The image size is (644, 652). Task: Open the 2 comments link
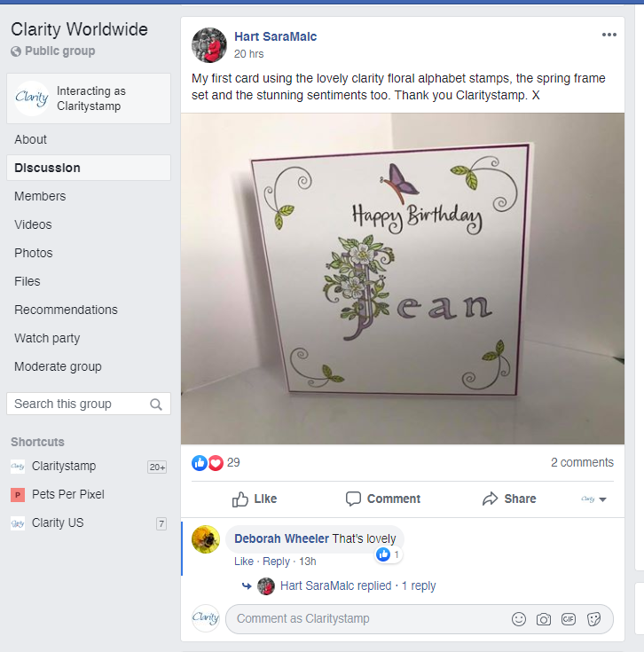[582, 462]
